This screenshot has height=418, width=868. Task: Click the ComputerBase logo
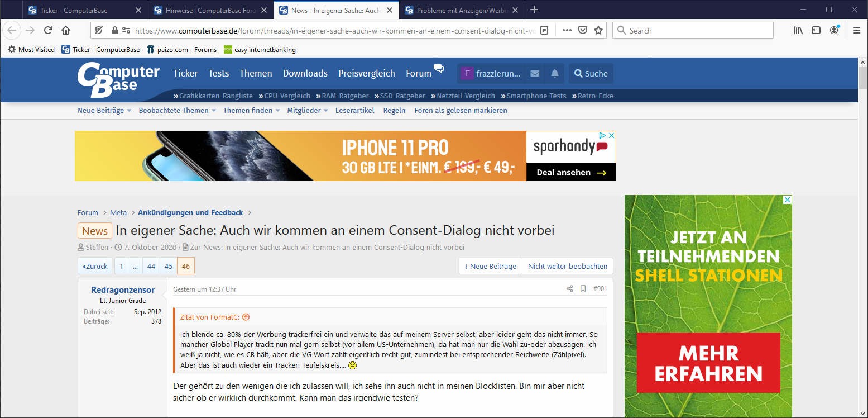click(x=118, y=79)
